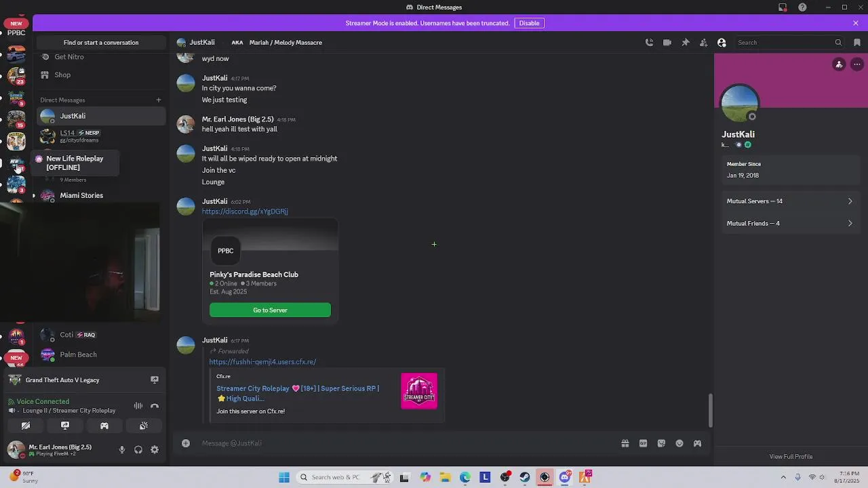
Task: Launch Microsoft Edge from taskbar
Action: pyautogui.click(x=465, y=477)
